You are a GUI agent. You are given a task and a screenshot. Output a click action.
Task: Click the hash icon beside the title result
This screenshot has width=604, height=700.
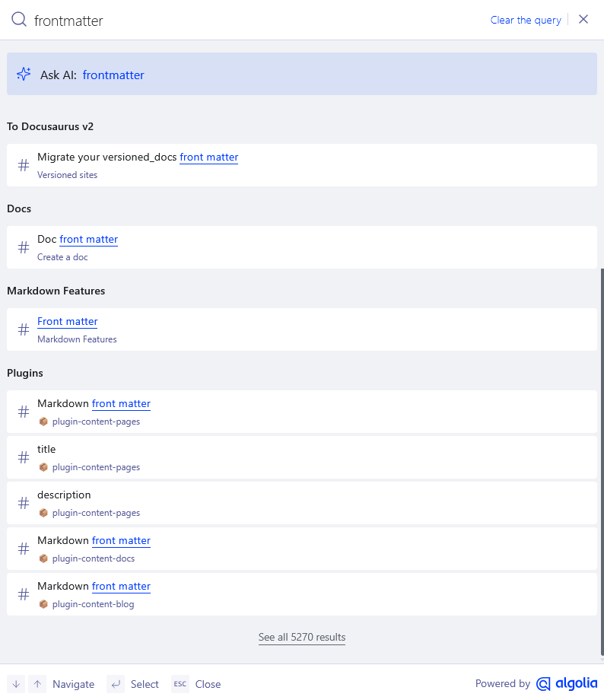(x=24, y=457)
